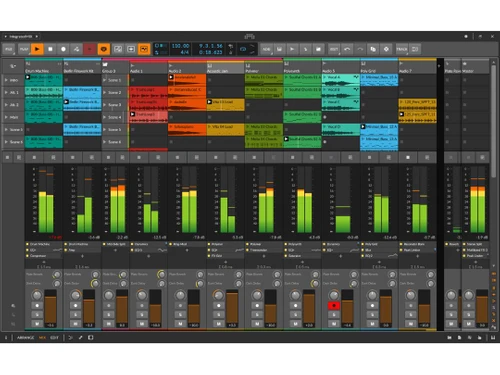Click the Drum Machine pan knob
500x375 pixels.
37,295
